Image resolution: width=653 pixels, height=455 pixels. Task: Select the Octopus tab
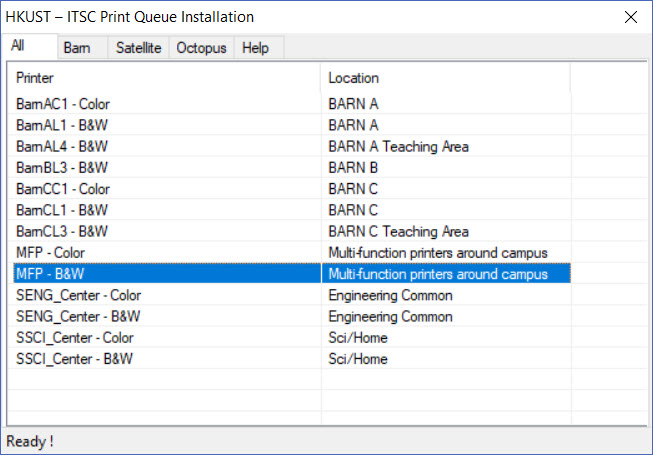tap(201, 48)
